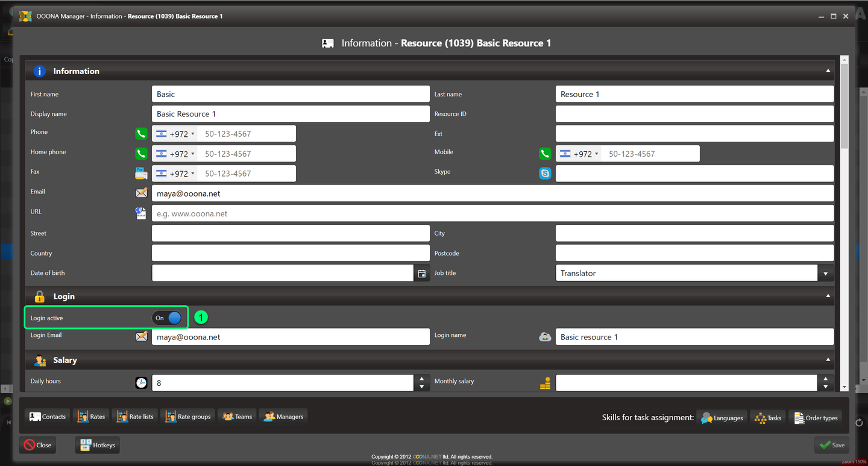This screenshot has height=466, width=868.
Task: Collapse the Login section
Action: tap(828, 296)
